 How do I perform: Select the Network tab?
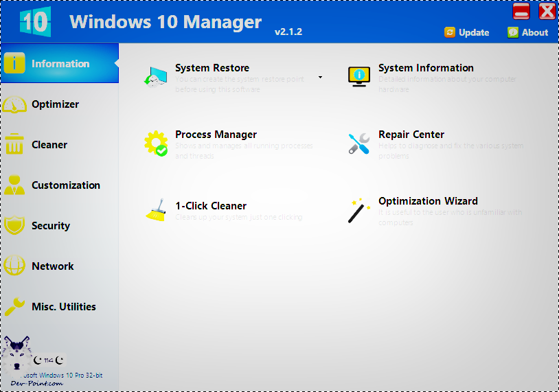52,266
